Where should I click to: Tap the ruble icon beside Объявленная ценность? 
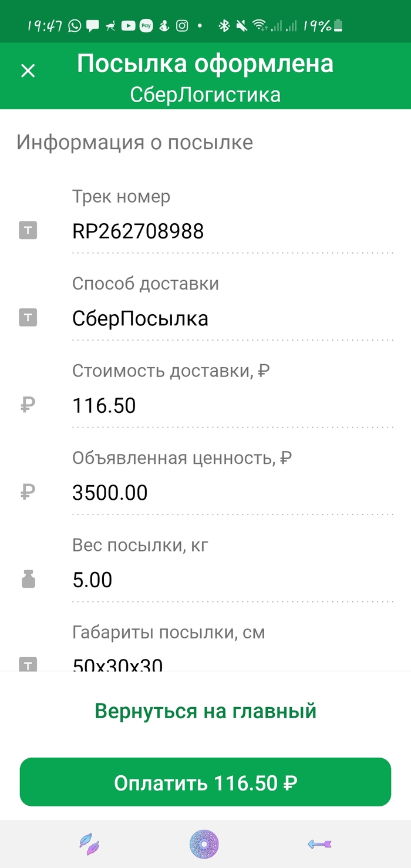pyautogui.click(x=28, y=492)
